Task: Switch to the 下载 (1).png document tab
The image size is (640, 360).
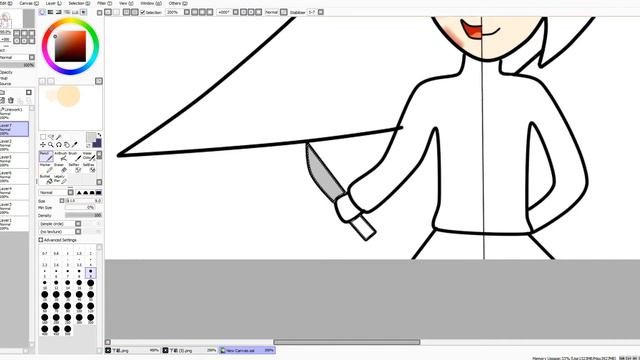Action: [190, 350]
